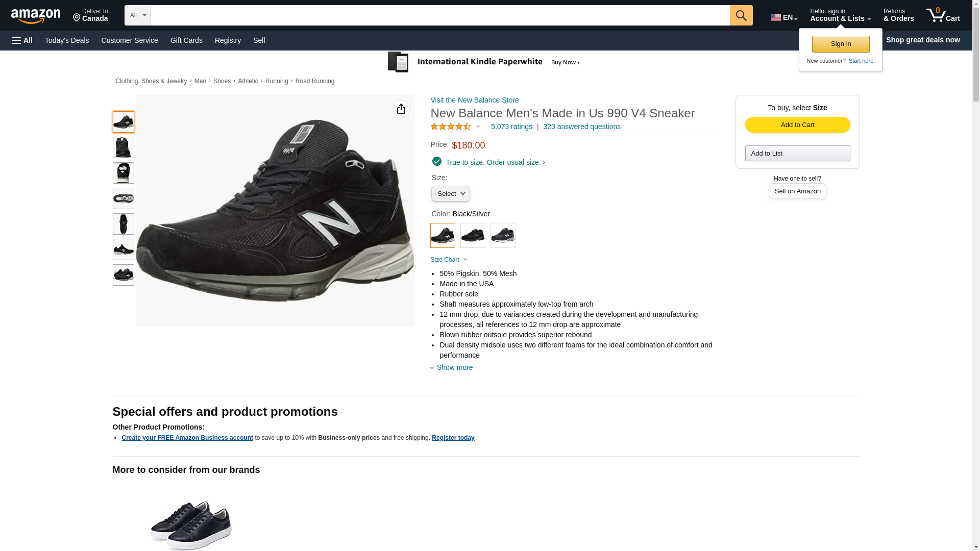Click the EN language flag
Screen dimensions: 980x551
(x=776, y=17)
